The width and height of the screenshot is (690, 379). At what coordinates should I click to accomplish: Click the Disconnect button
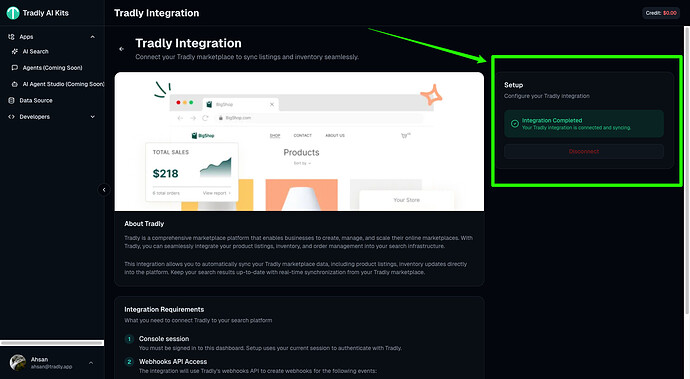coord(584,151)
